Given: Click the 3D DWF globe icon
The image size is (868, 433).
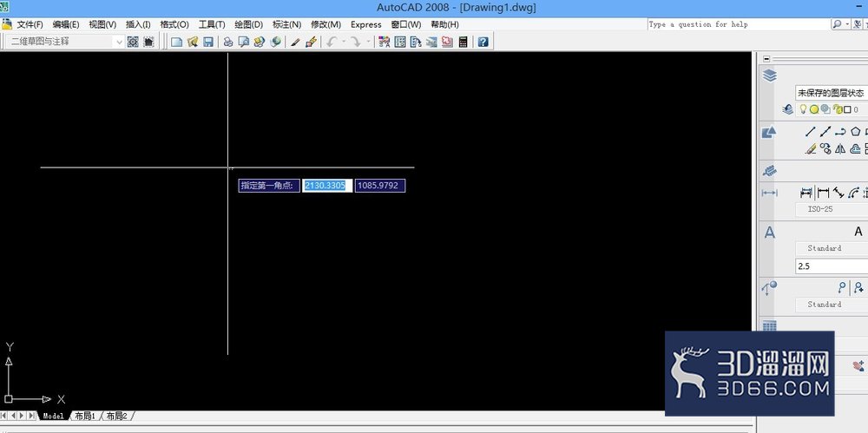Looking at the screenshot, I should coord(275,42).
